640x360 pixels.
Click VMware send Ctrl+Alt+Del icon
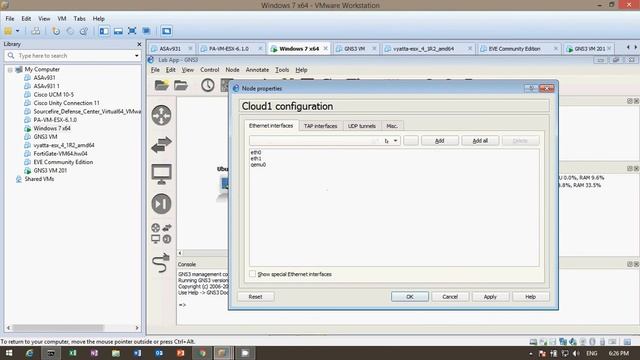[36, 31]
